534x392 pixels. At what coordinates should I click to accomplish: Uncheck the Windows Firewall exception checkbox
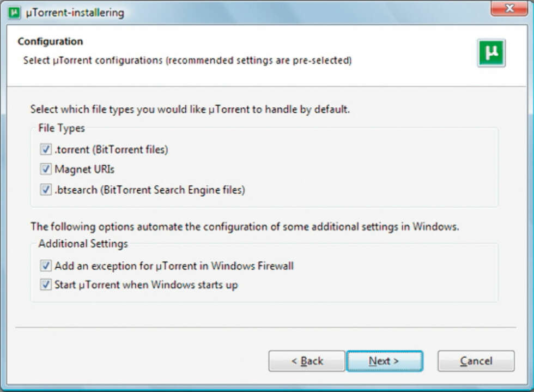click(46, 266)
